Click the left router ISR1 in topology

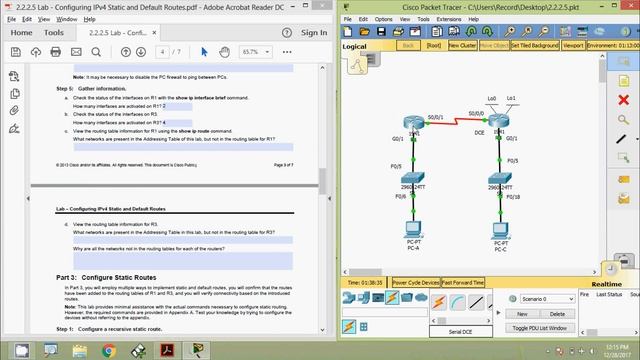click(413, 122)
